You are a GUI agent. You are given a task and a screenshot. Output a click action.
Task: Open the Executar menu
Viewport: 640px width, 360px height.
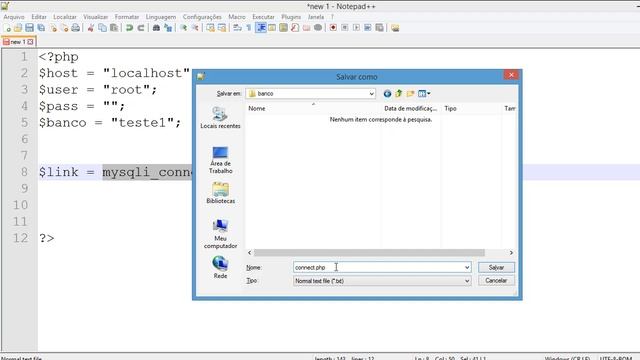[x=263, y=17]
